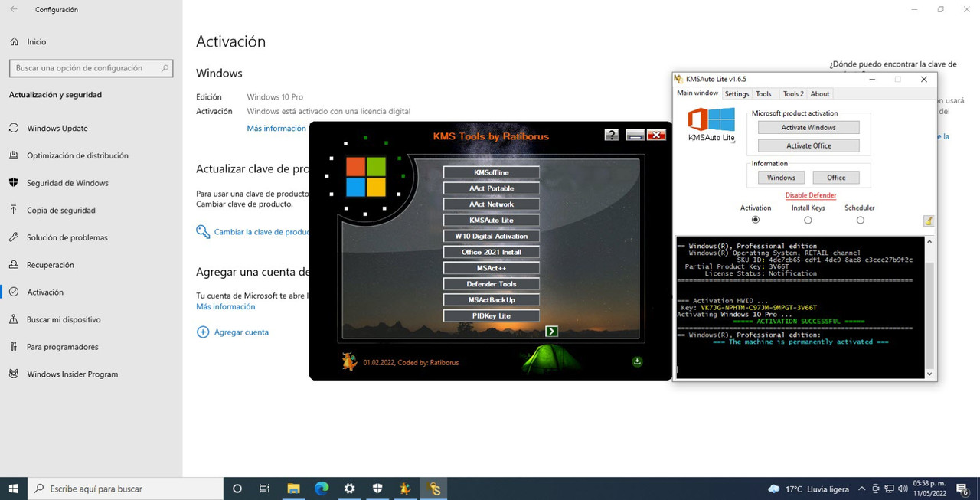This screenshot has width=980, height=500.
Task: Click the search magnifier icon in settings search box
Action: [165, 68]
